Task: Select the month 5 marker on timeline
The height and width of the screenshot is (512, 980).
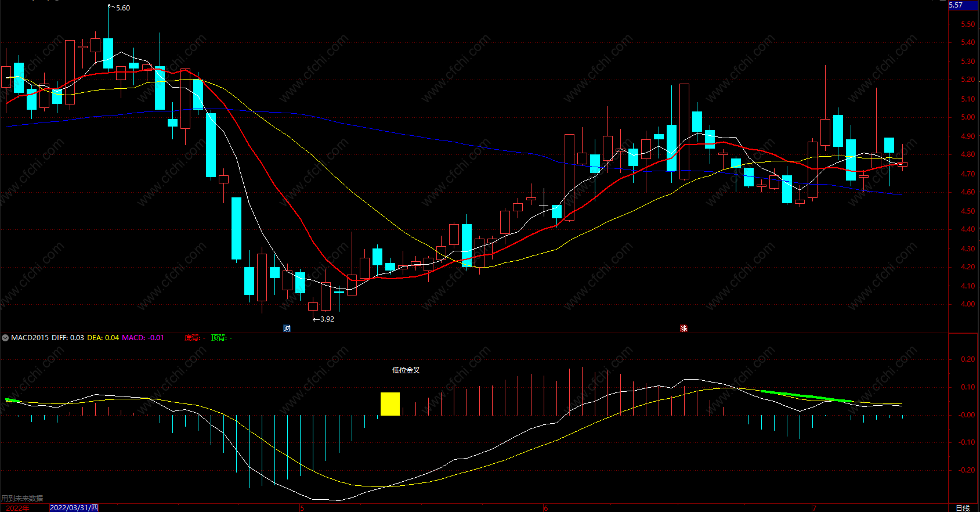Action: (302, 508)
